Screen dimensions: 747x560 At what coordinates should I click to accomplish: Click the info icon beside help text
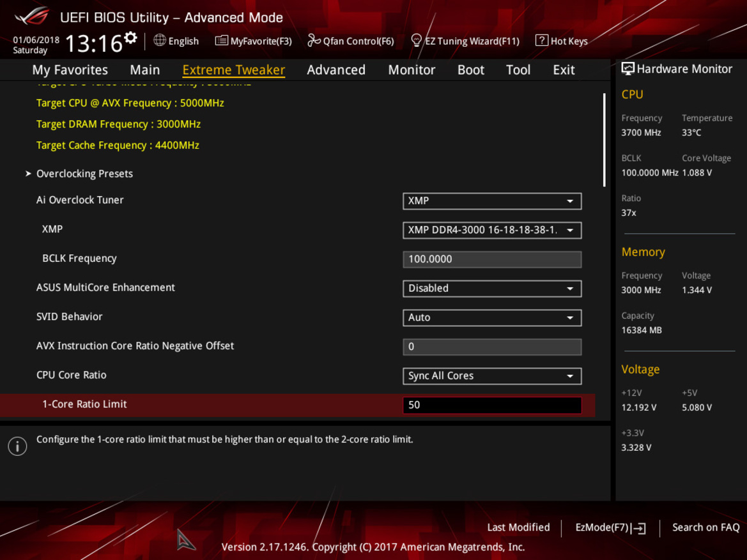click(x=18, y=446)
